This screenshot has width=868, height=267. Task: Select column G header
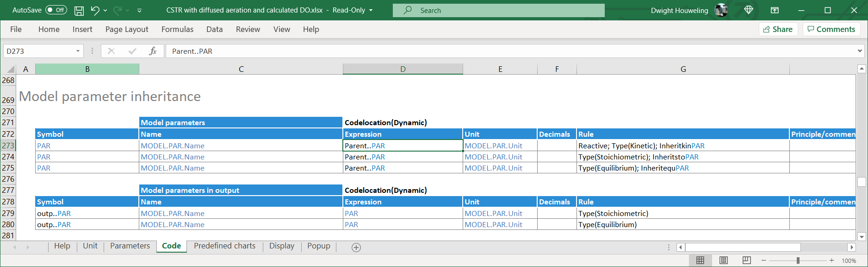pos(683,69)
